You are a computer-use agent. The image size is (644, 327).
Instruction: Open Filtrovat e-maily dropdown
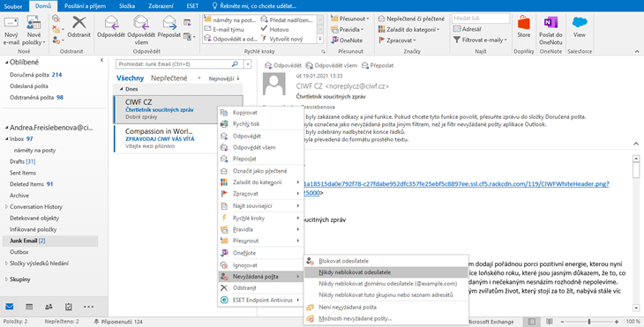tap(480, 40)
